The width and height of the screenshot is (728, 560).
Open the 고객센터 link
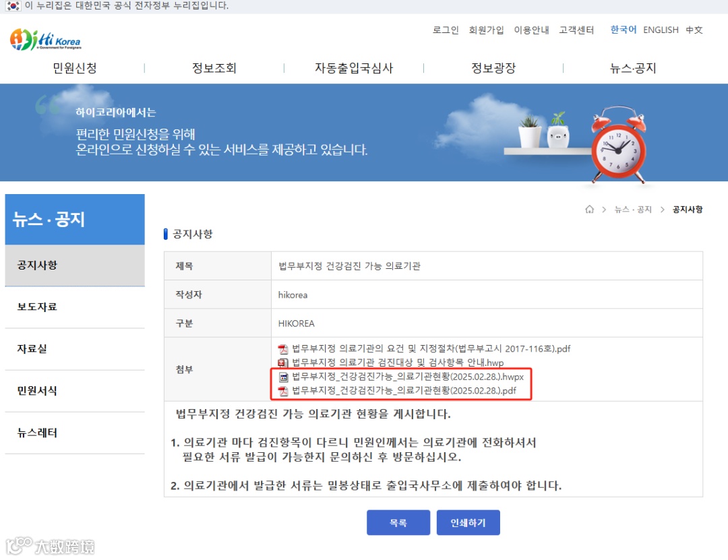[576, 30]
